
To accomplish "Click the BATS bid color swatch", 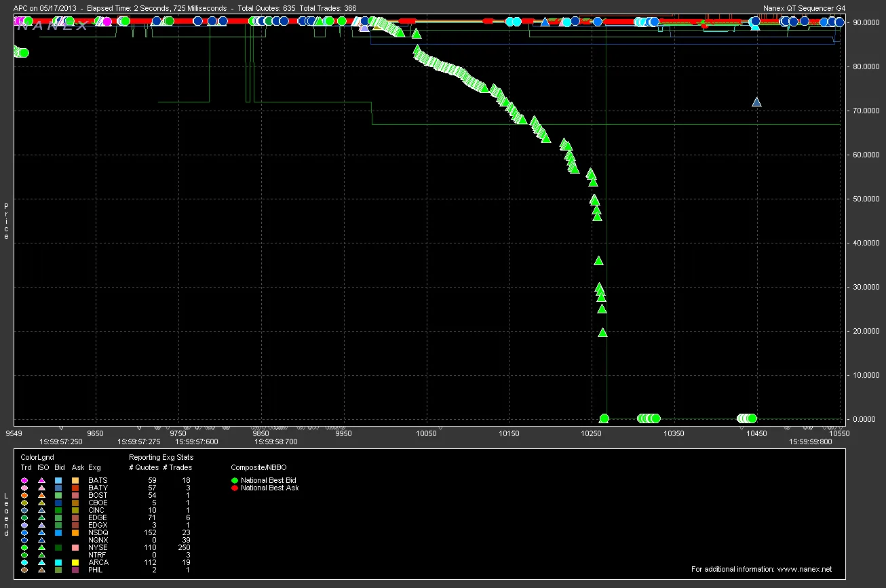I will point(60,480).
